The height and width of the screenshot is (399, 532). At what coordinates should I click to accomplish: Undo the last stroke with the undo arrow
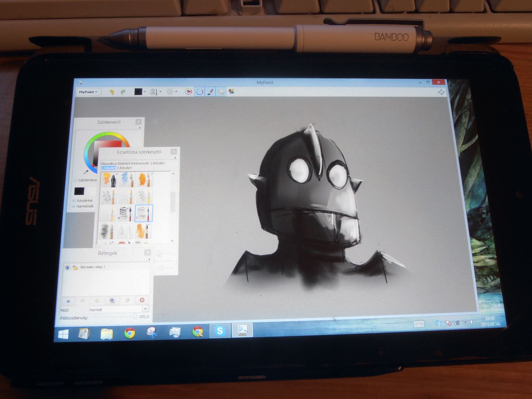[x=112, y=92]
